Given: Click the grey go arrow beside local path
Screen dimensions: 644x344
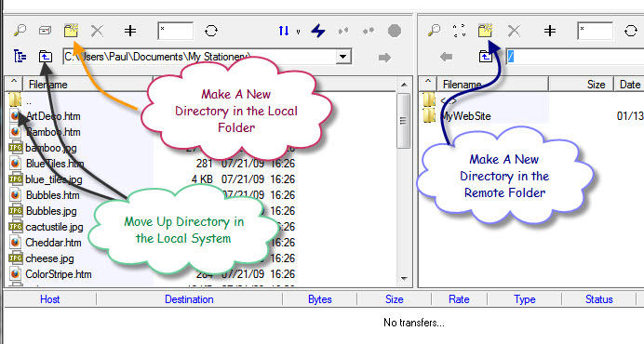Looking at the screenshot, I should [x=384, y=57].
